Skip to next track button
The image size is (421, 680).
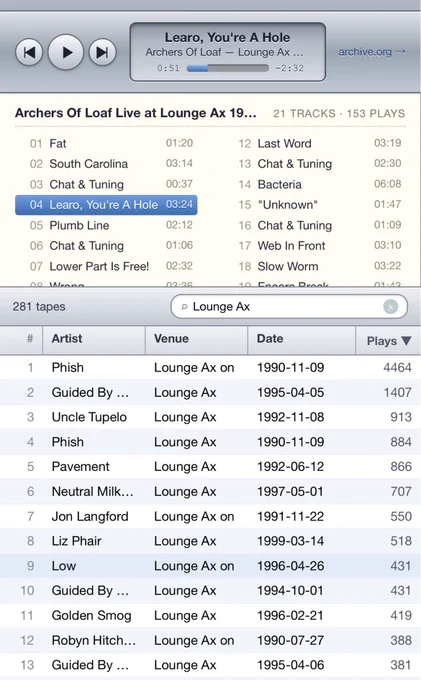[x=102, y=52]
